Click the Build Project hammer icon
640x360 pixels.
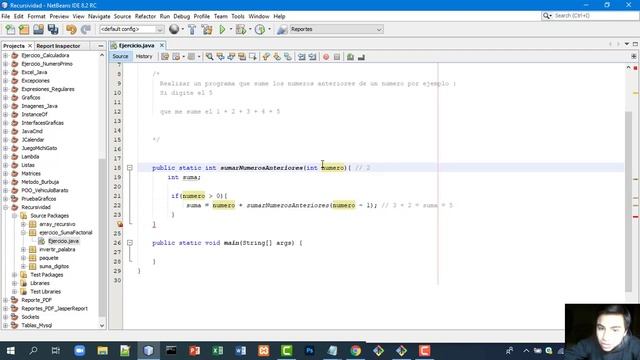(x=192, y=29)
